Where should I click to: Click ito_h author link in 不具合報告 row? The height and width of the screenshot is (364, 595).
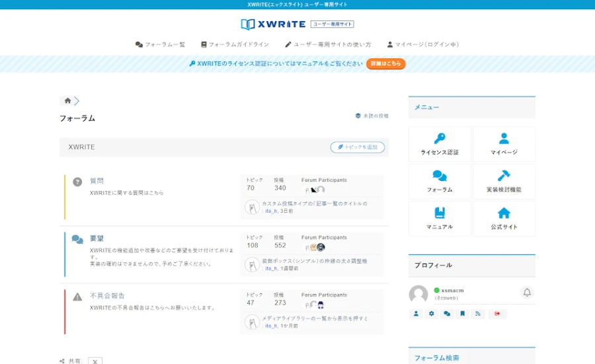click(271, 326)
